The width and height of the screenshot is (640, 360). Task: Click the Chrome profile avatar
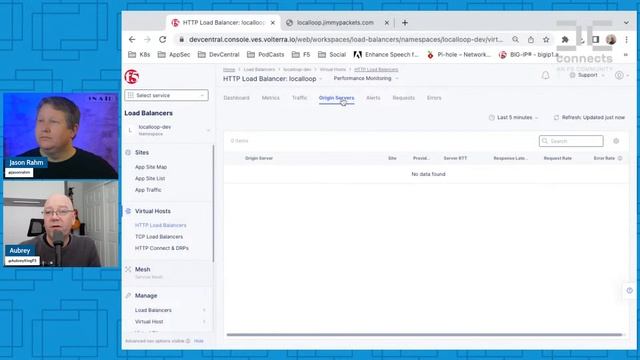click(x=611, y=40)
